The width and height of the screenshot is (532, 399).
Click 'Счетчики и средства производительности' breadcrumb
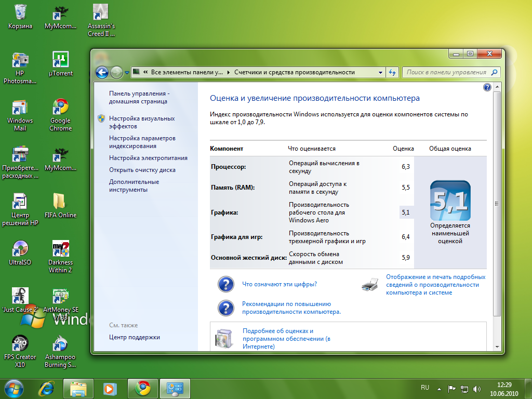click(295, 72)
